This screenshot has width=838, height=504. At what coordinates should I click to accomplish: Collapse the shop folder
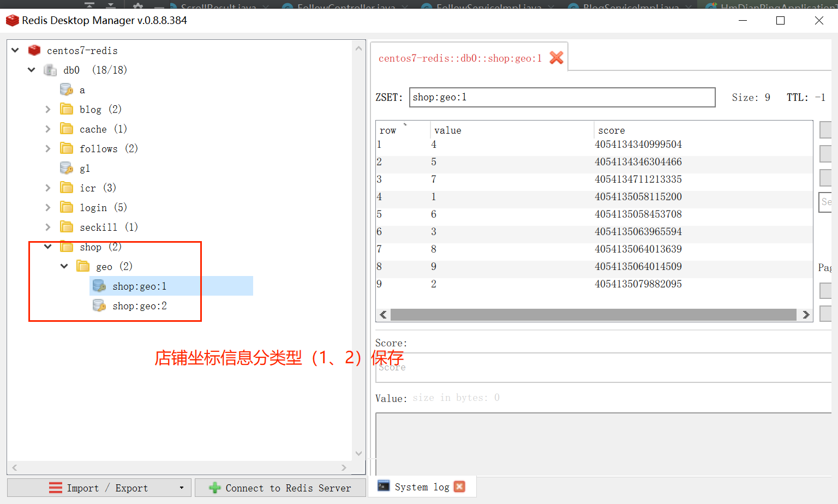point(48,247)
